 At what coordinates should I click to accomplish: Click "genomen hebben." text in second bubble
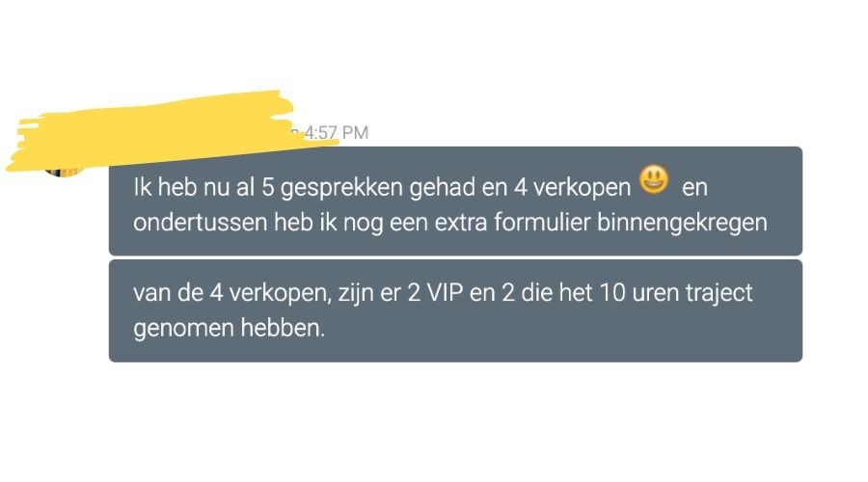(x=229, y=328)
